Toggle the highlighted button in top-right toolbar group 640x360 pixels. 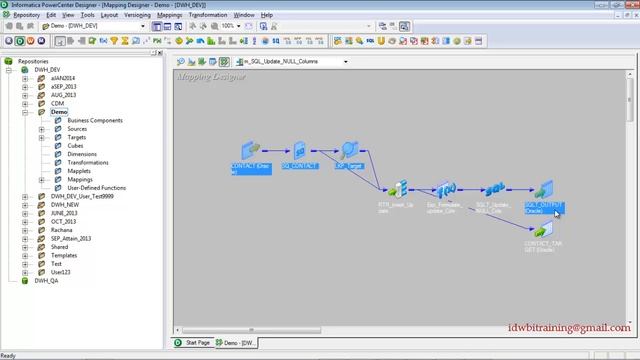[x=404, y=26]
